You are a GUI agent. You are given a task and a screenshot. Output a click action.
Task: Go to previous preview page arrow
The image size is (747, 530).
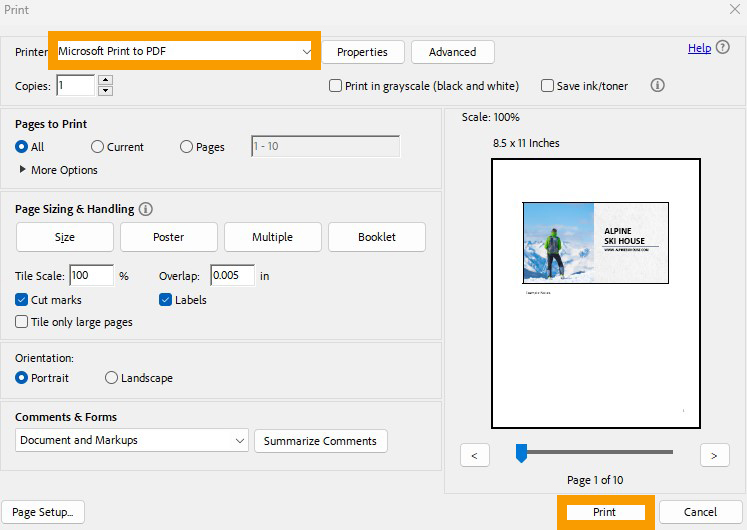click(x=474, y=455)
